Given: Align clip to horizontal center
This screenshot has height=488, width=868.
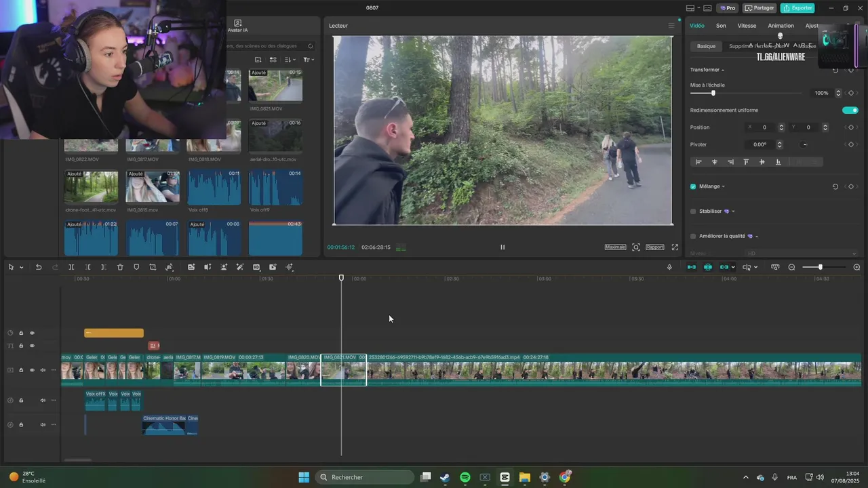Looking at the screenshot, I should pyautogui.click(x=714, y=162).
